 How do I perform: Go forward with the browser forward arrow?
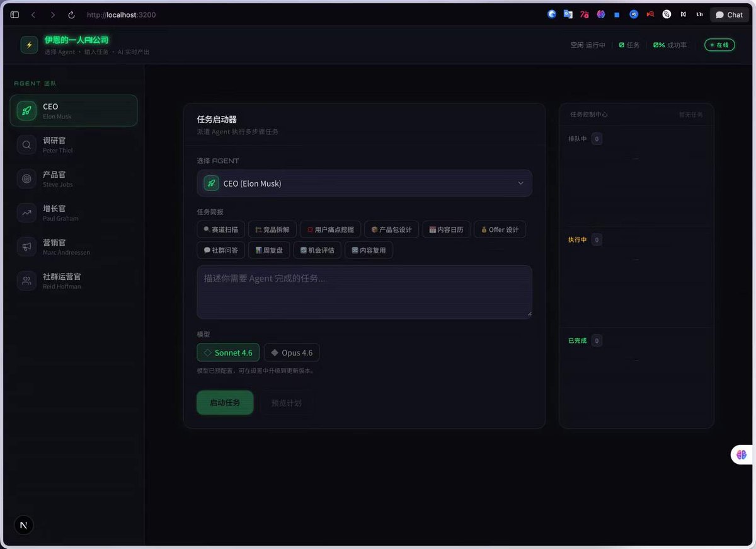52,14
